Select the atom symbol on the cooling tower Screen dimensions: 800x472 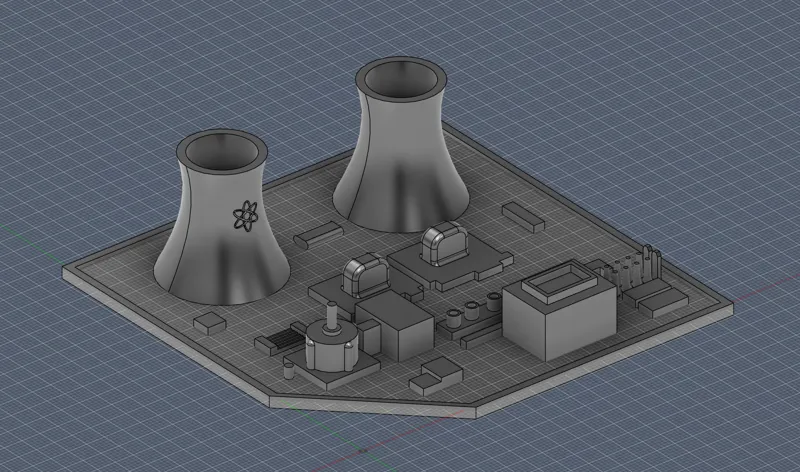[x=245, y=215]
